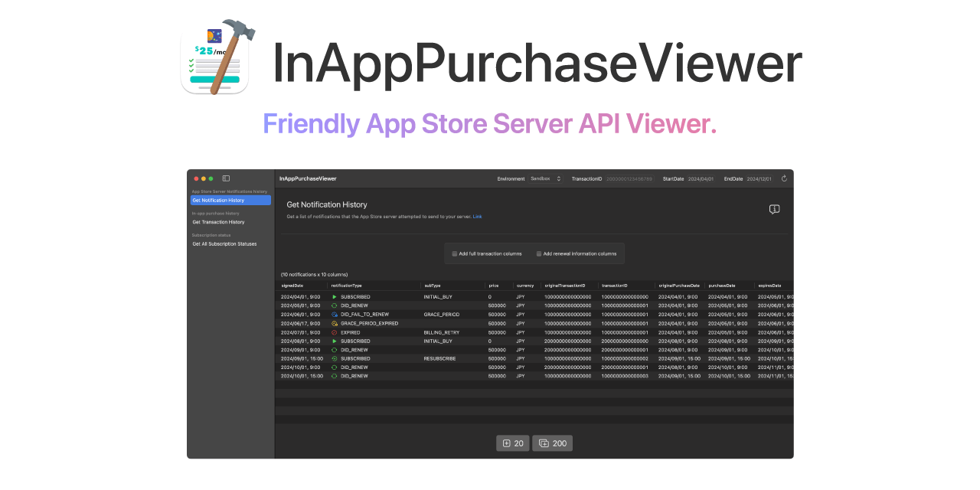Image resolution: width=980 pixels, height=490 pixels.
Task: Click the TransactionID input field
Action: pyautogui.click(x=628, y=178)
